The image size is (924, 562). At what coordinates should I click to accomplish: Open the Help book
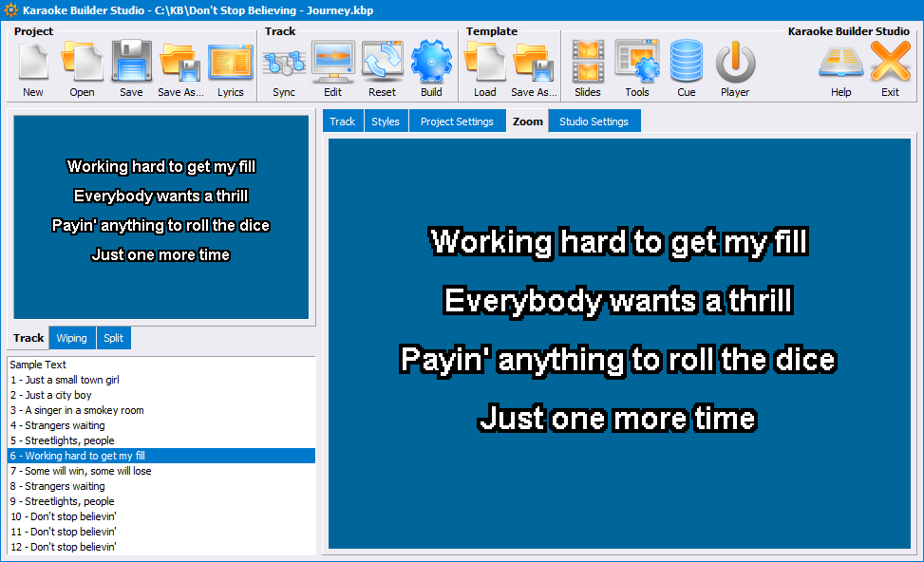click(841, 69)
